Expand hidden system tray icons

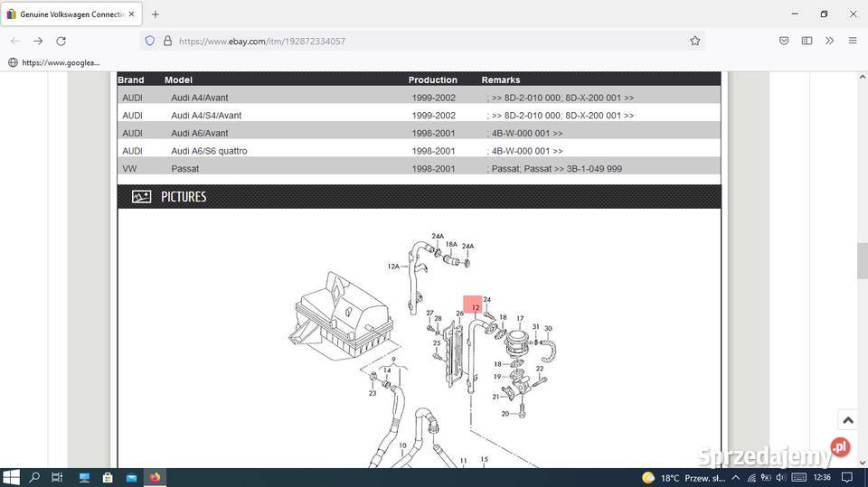coord(736,478)
